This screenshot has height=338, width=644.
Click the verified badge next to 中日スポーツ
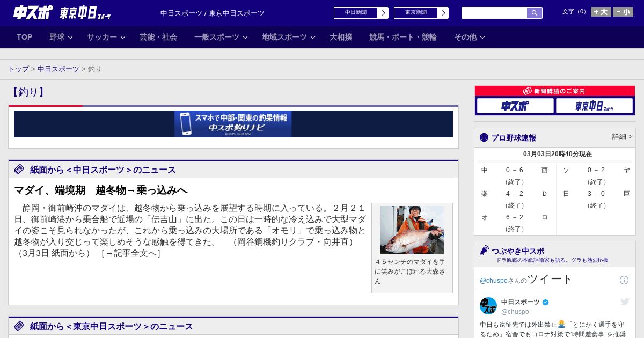tap(546, 302)
